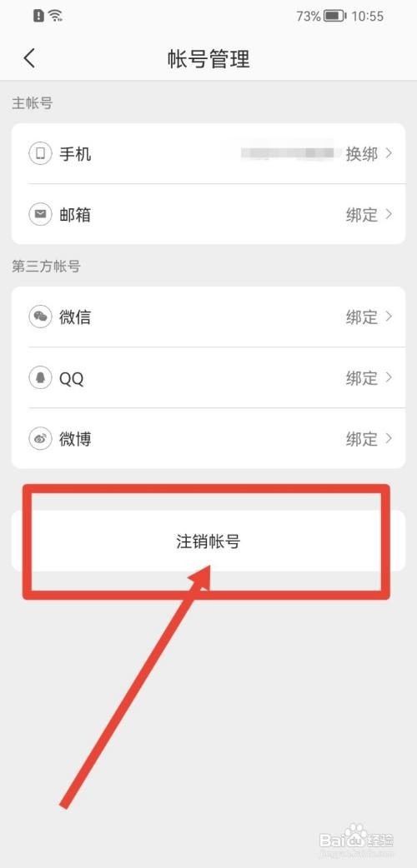Tap the Wi-Fi status icon

click(55, 16)
